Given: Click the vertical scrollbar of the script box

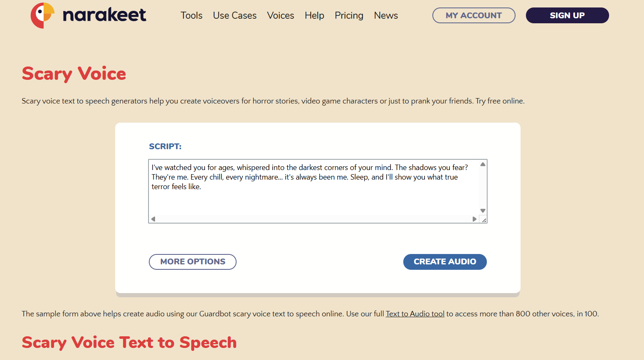Looking at the screenshot, I should 482,187.
